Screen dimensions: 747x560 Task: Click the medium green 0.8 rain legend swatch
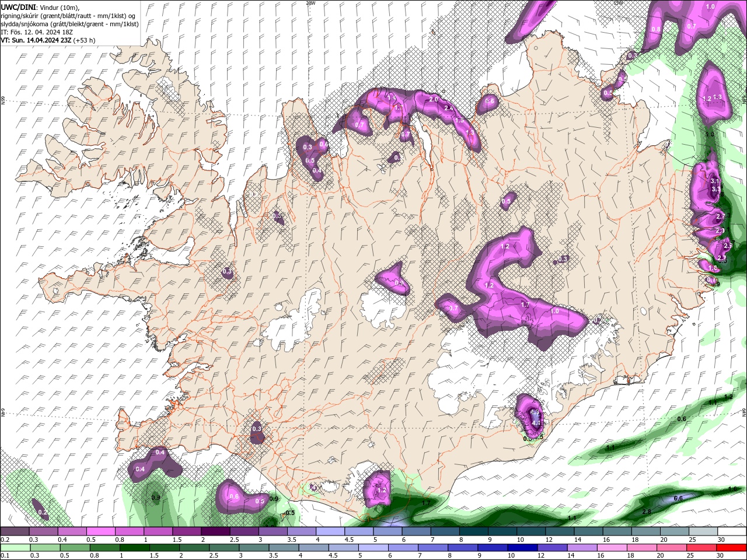pyautogui.click(x=104, y=548)
